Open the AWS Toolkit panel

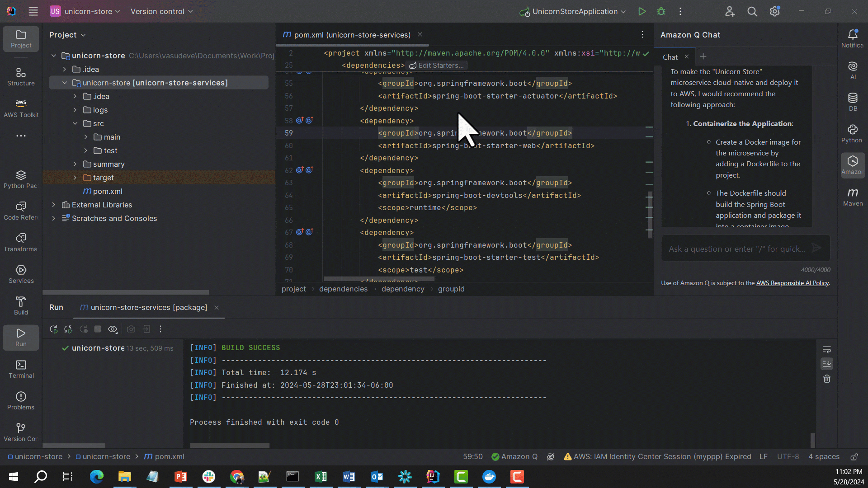coord(21,108)
